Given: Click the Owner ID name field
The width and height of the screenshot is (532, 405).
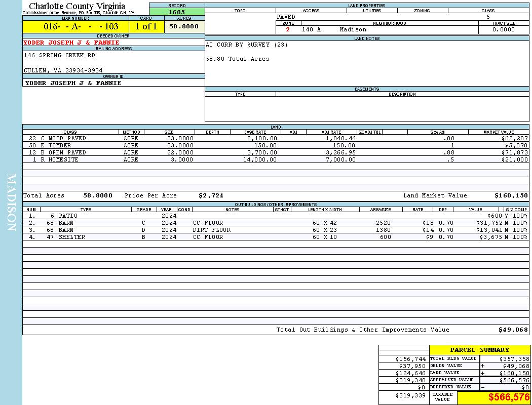Looking at the screenshot, I should click(x=73, y=83).
